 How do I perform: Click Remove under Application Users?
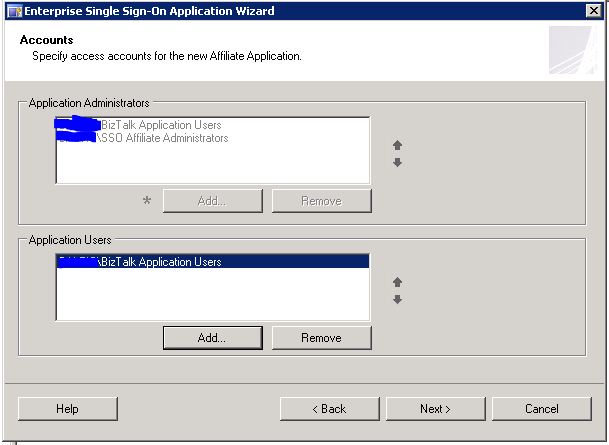tap(322, 338)
